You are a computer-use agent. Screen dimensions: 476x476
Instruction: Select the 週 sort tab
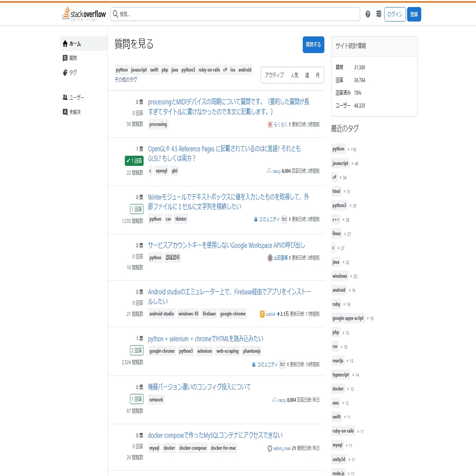(x=307, y=75)
